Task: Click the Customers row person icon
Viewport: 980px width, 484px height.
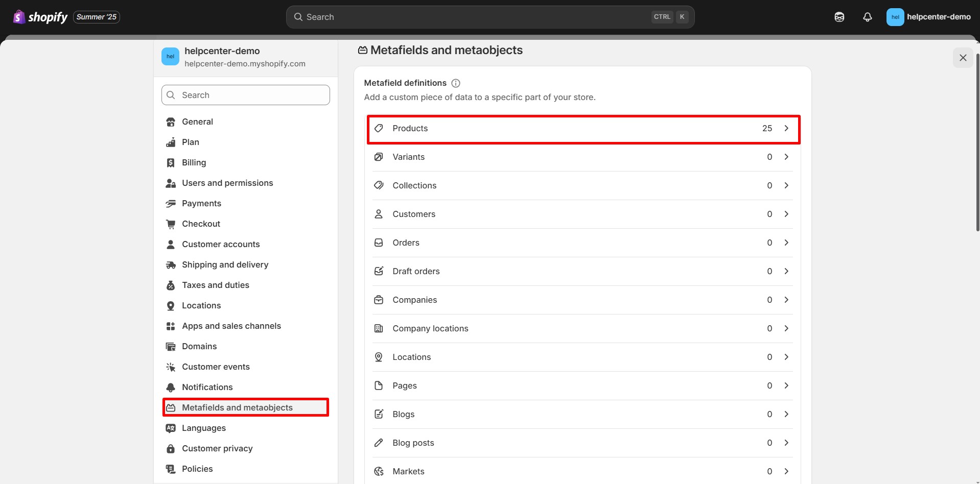Action: (379, 214)
